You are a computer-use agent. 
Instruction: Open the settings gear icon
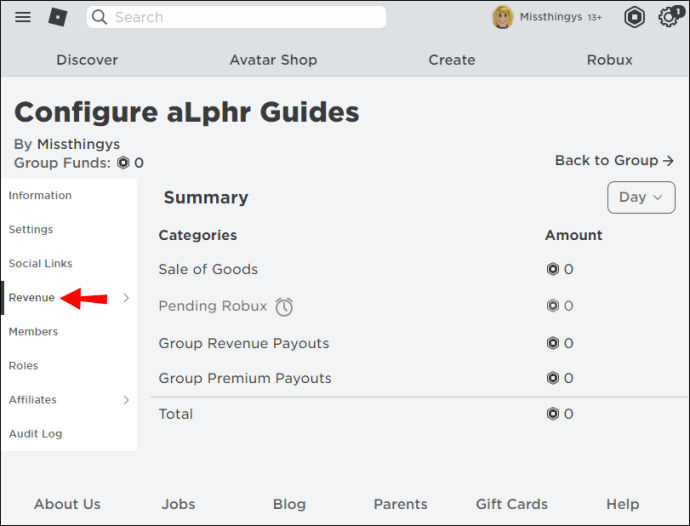coord(668,17)
